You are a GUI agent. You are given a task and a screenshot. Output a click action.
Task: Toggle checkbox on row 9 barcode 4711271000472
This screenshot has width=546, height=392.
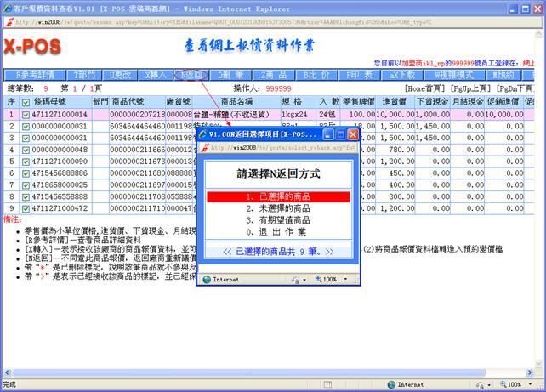[25, 207]
